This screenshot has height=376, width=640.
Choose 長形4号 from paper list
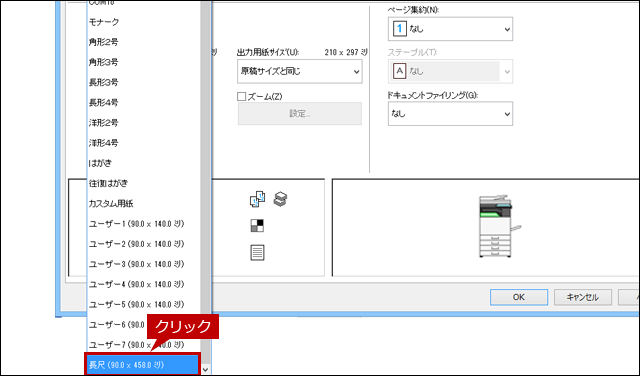(144, 103)
